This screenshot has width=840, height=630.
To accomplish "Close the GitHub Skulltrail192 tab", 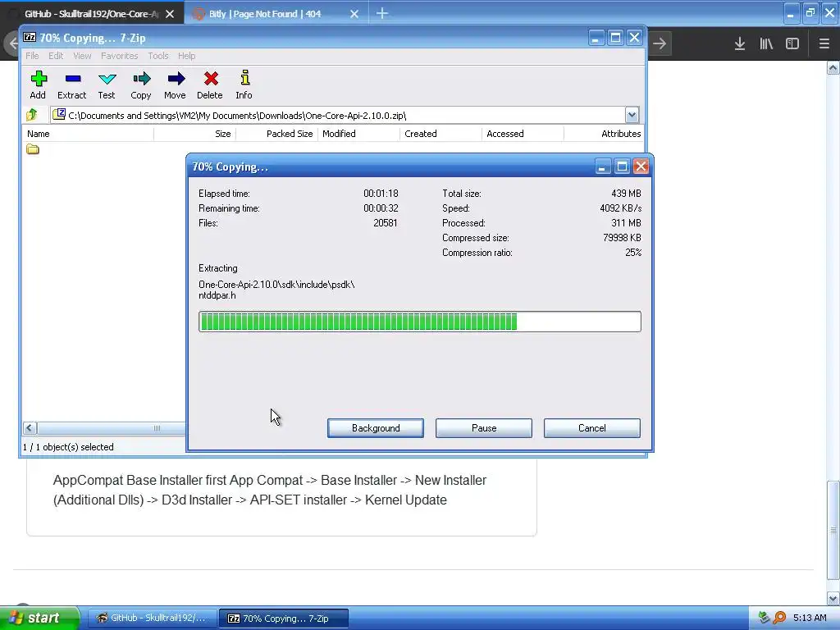I will pyautogui.click(x=170, y=14).
